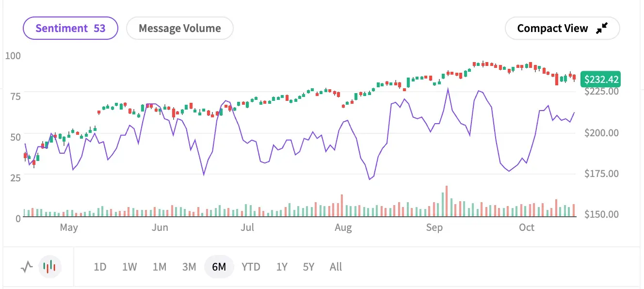Viewport: 644px width, 289px height.
Task: Select the 5Y time range
Action: (308, 267)
